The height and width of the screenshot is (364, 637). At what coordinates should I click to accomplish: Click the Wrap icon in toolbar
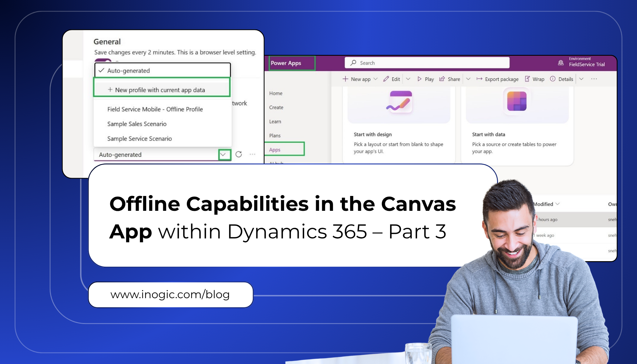point(527,79)
